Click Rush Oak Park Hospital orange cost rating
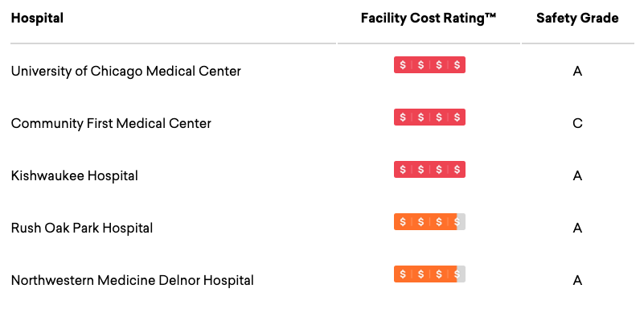Image resolution: width=644 pixels, height=309 pixels. tap(429, 222)
